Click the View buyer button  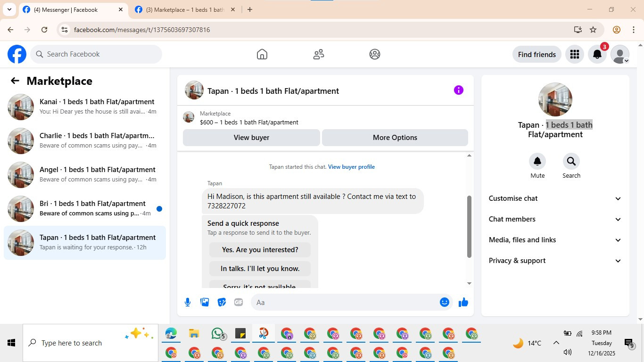pos(251,138)
